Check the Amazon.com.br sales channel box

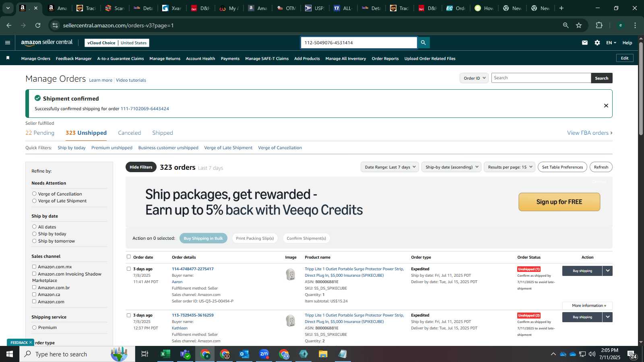(34, 287)
